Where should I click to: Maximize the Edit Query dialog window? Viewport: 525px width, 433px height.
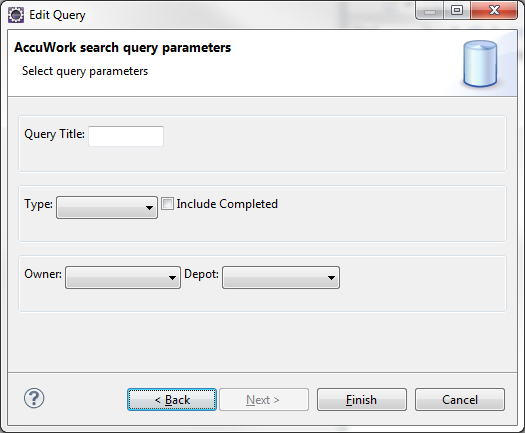(x=457, y=11)
